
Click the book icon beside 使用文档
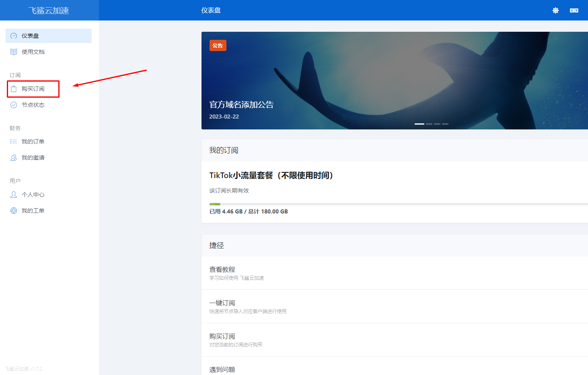14,52
